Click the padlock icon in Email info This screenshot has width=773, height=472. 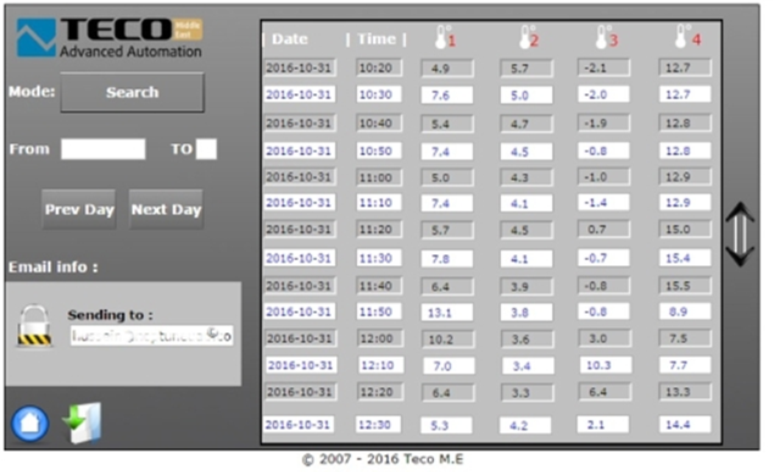(34, 326)
